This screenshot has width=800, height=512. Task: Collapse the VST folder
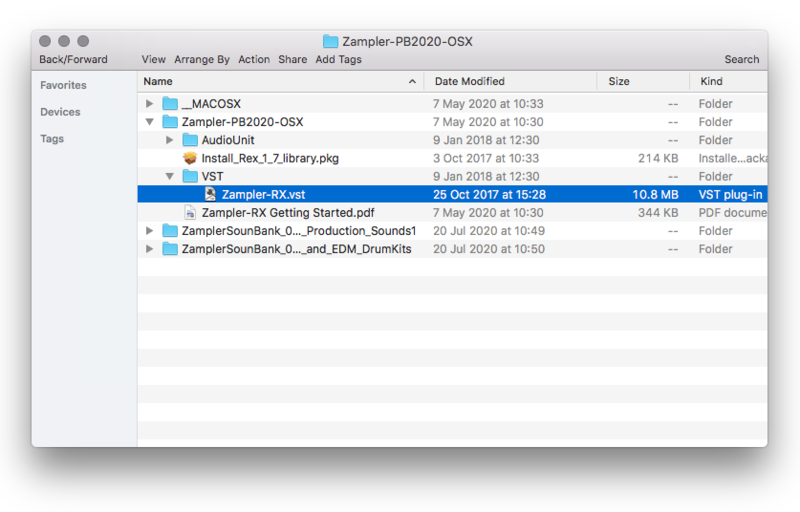pyautogui.click(x=169, y=176)
